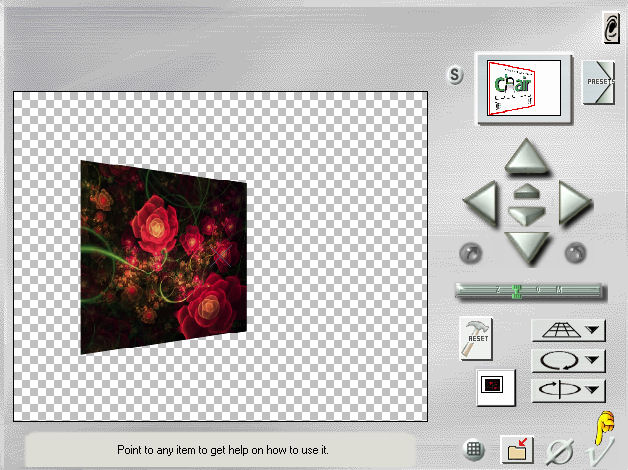Click the cancel circle-slash icon
Image resolution: width=628 pixels, height=470 pixels.
560,452
